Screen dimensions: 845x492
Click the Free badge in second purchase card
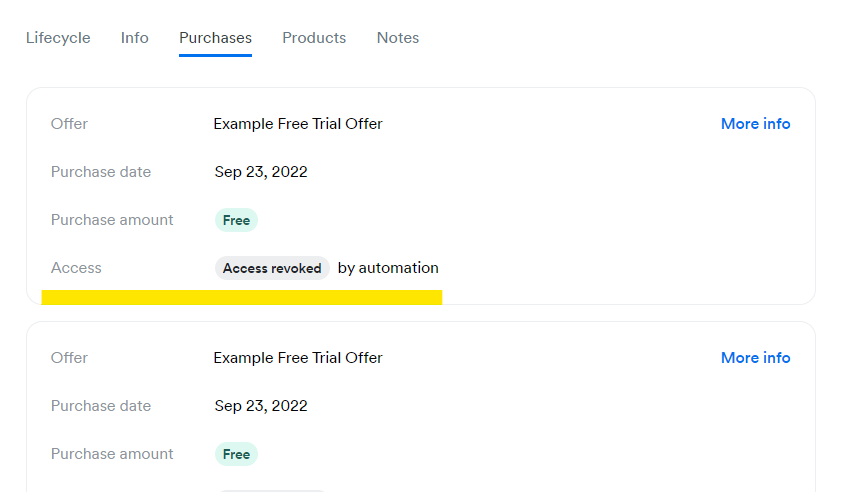236,454
